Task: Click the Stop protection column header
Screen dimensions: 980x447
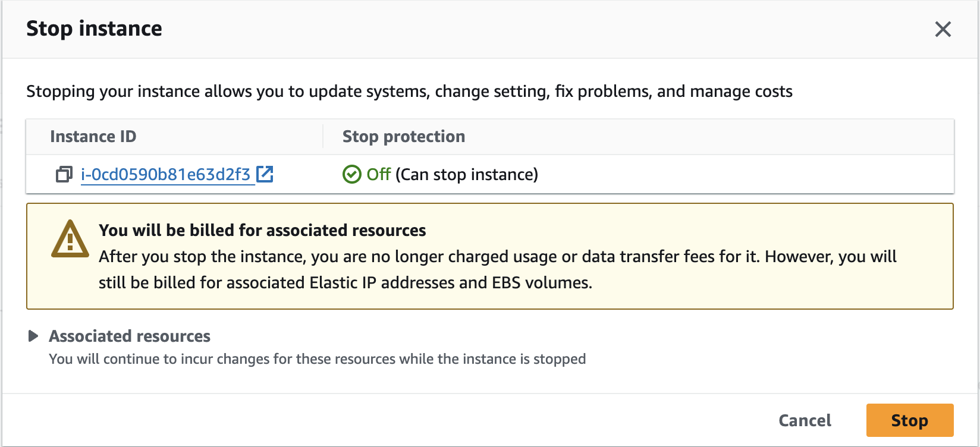Action: pyautogui.click(x=404, y=137)
